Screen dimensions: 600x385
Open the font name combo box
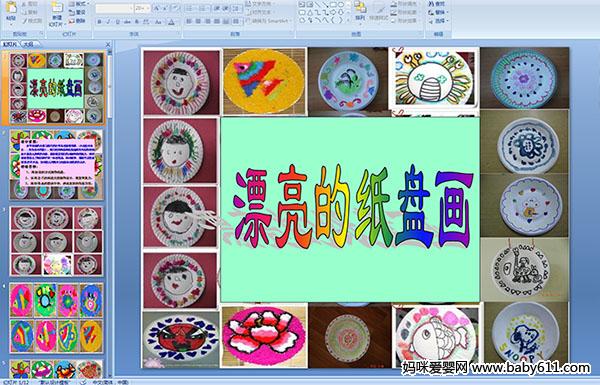point(114,8)
